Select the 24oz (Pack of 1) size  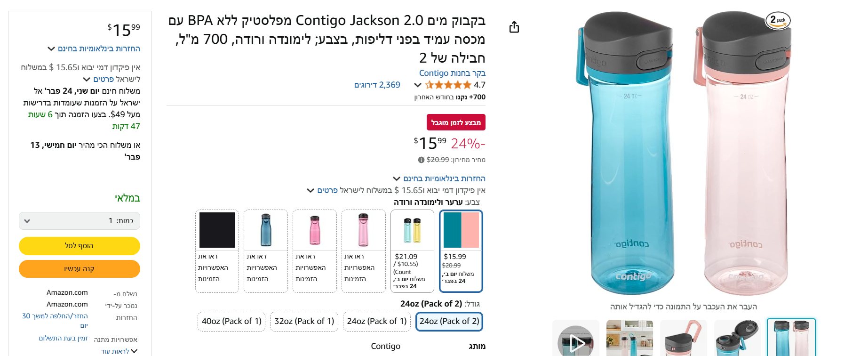[x=377, y=322]
